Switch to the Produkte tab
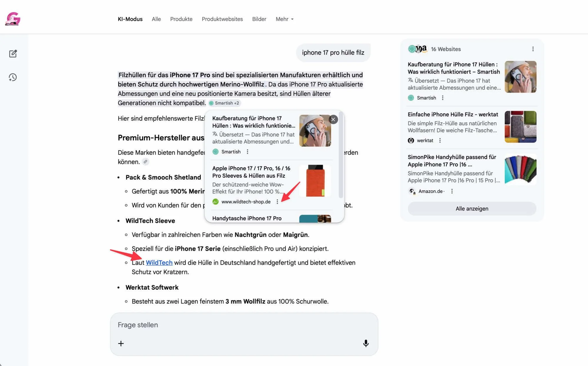The height and width of the screenshot is (366, 588). (181, 19)
